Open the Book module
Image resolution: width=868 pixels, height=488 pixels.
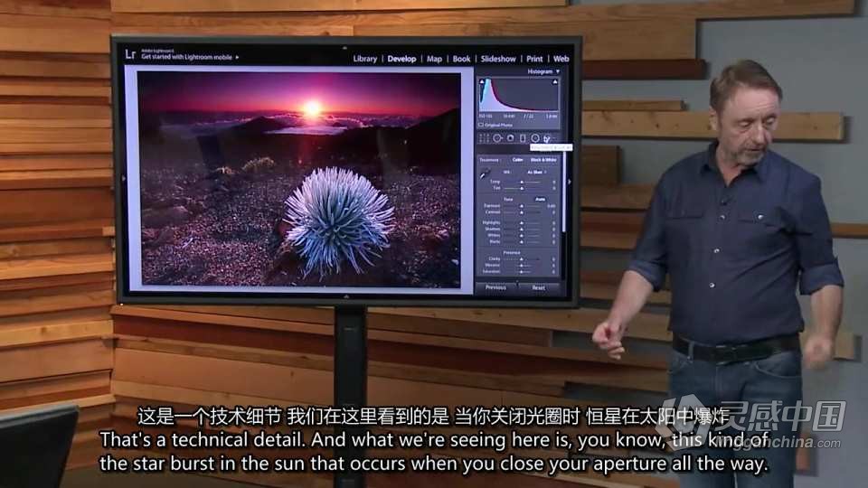(461, 59)
